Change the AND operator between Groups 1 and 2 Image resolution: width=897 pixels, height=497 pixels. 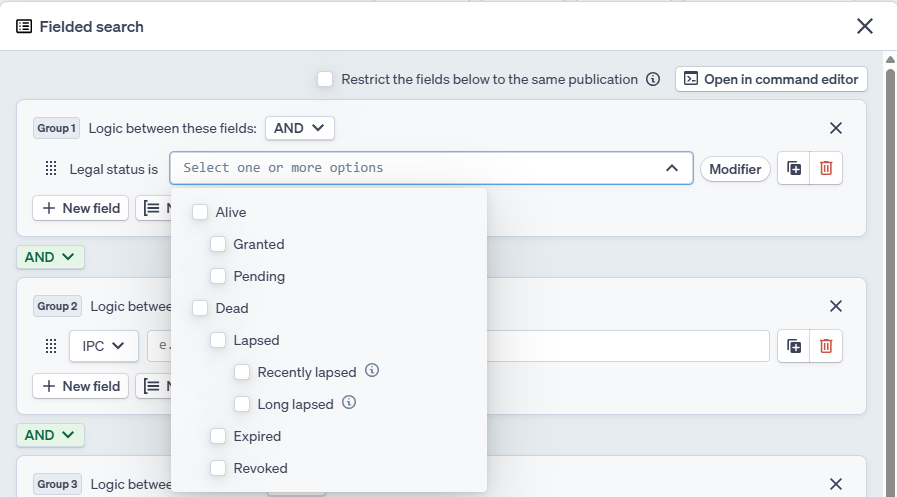(50, 257)
